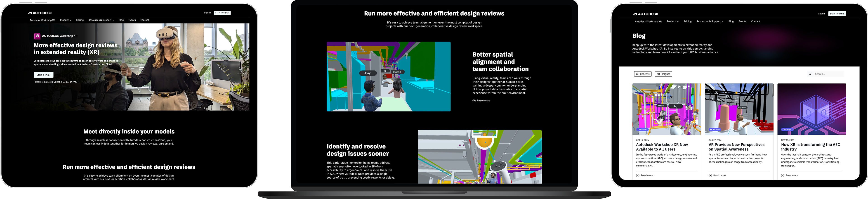Click Read more text on first blog card
This screenshot has height=199, width=868.
coord(647,175)
